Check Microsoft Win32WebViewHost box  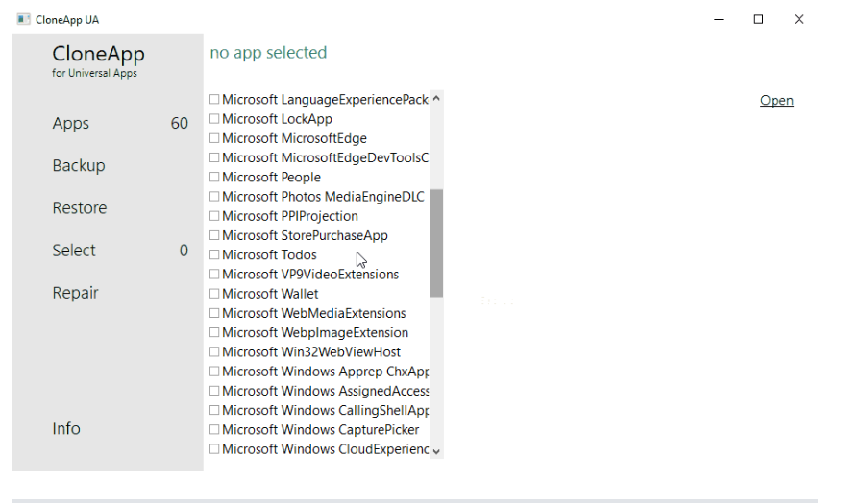(214, 351)
